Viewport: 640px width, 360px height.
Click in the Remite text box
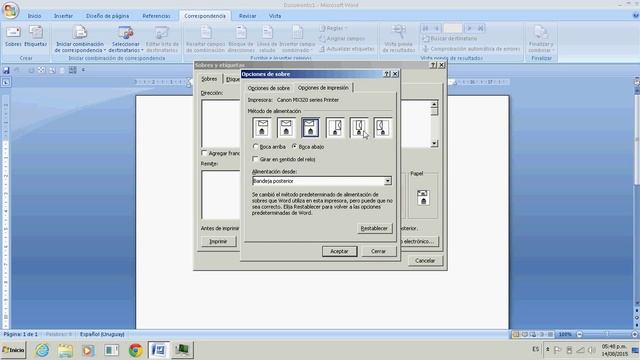[x=220, y=195]
